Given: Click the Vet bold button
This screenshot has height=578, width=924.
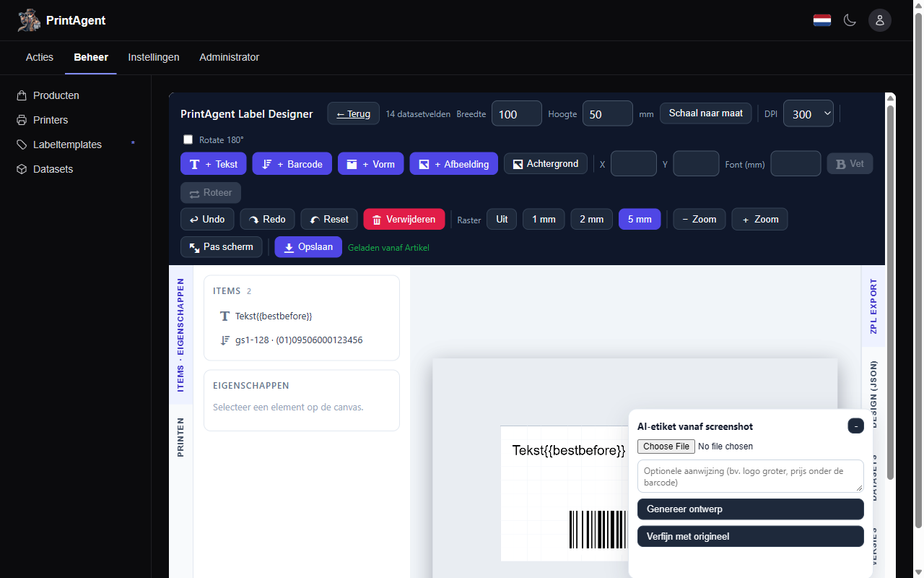Looking at the screenshot, I should 850,164.
